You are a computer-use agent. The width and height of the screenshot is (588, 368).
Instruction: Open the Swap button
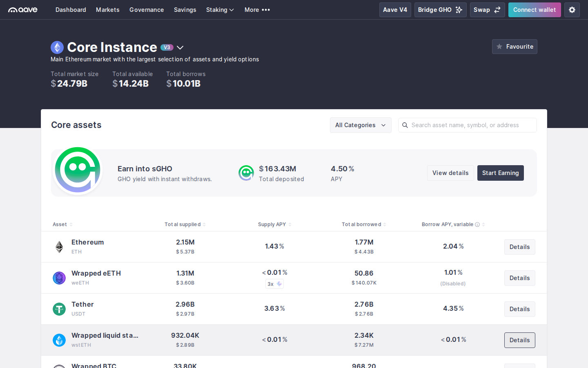488,10
